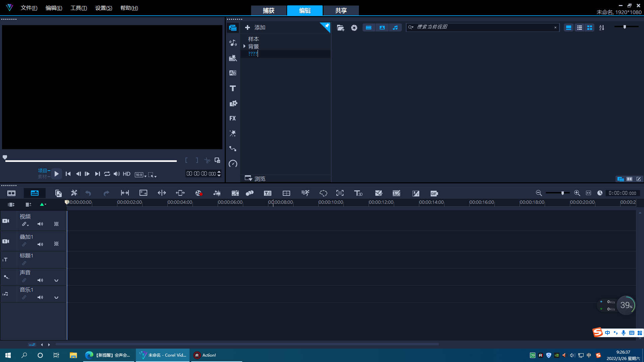This screenshot has height=362, width=644.
Task: Open the Transitions (AB) library icon
Action: [x=233, y=73]
